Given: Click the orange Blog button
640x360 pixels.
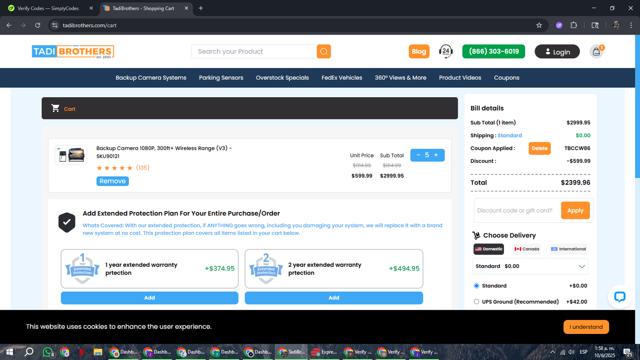Looking at the screenshot, I should point(419,51).
